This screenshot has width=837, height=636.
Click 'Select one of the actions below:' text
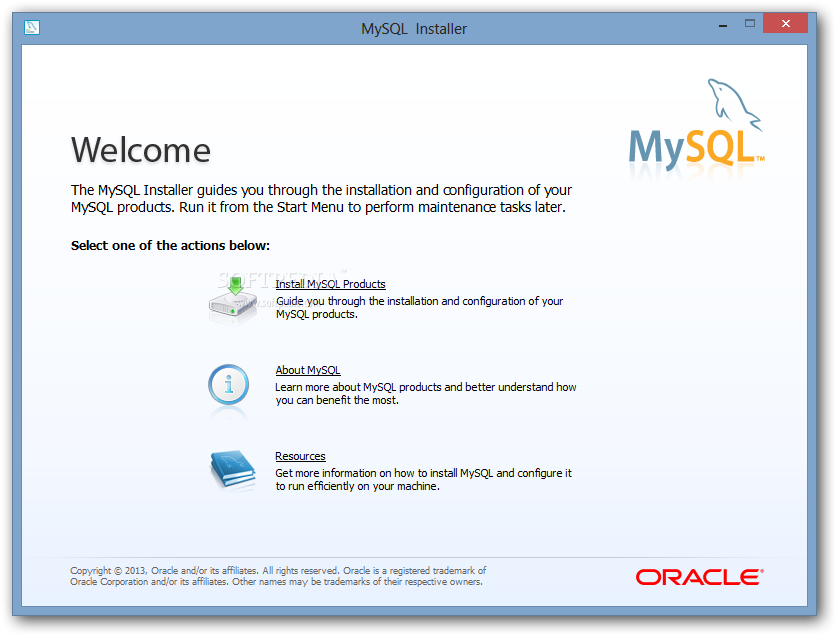point(170,246)
